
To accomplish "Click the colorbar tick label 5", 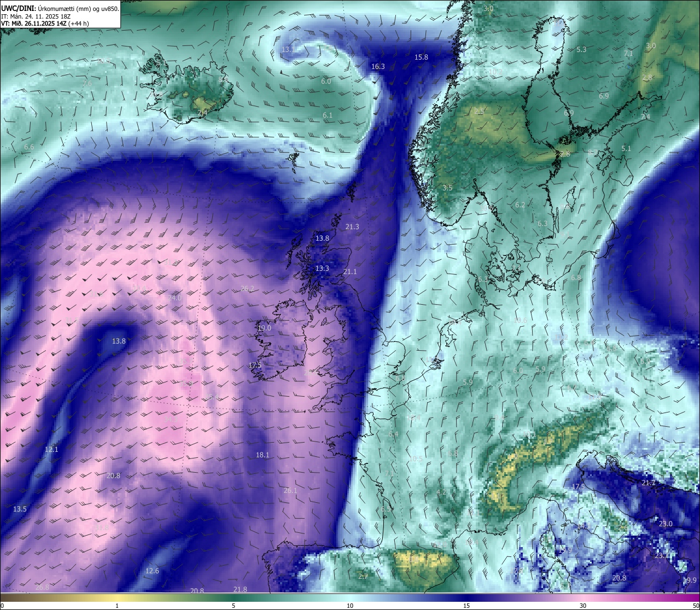I will pyautogui.click(x=234, y=606).
